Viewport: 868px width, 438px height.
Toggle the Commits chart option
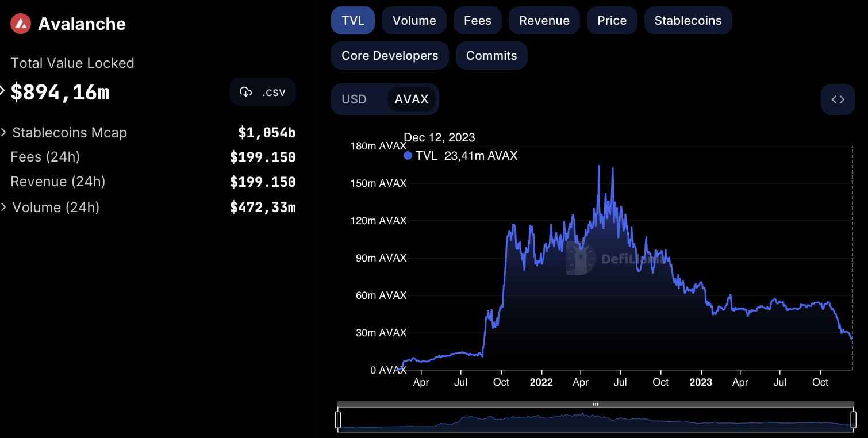[491, 56]
